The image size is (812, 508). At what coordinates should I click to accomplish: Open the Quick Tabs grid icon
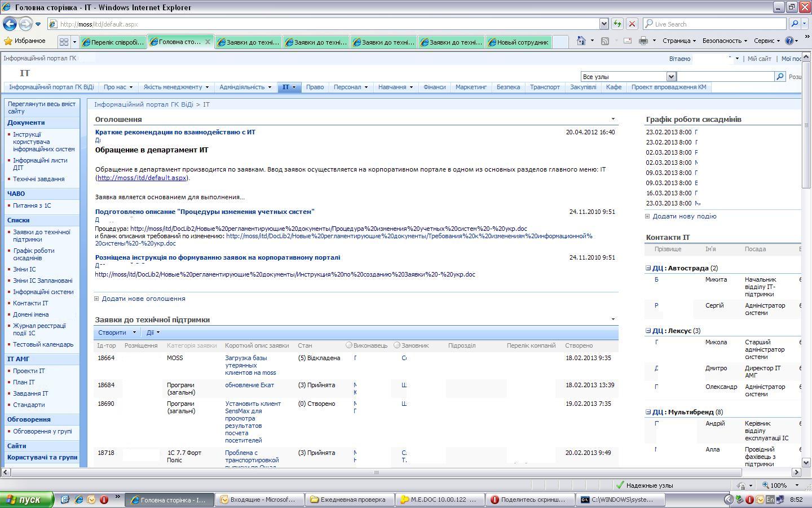(x=64, y=42)
